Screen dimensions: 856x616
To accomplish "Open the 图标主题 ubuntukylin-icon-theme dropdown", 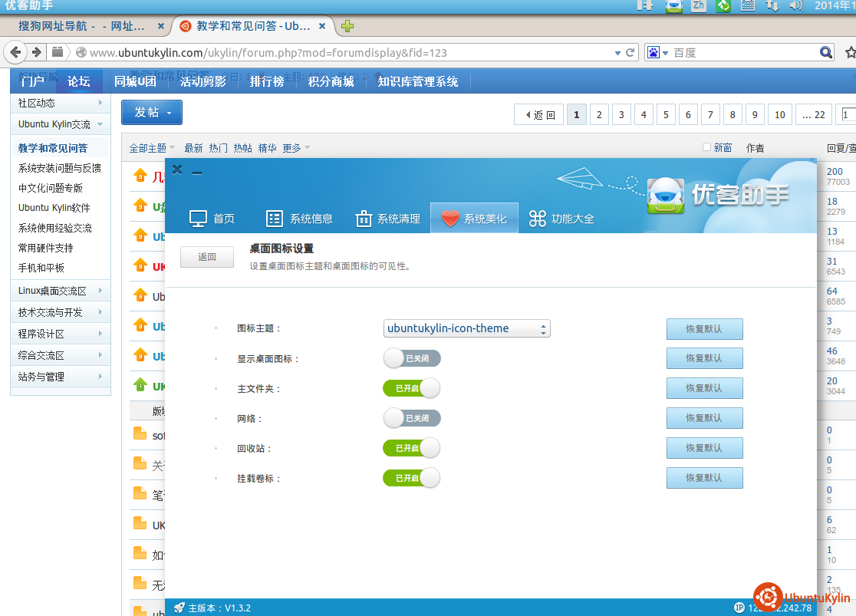I will [x=467, y=328].
